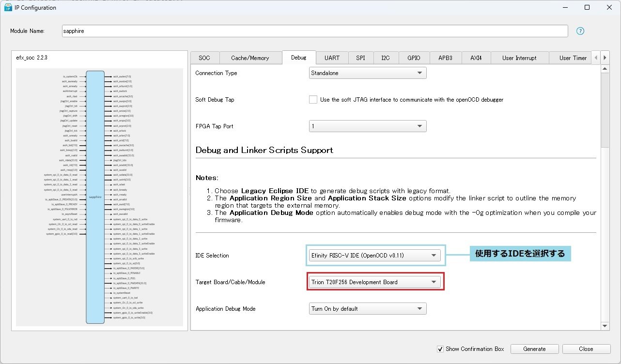Open Target Board/Cable/Module dropdown

375,282
